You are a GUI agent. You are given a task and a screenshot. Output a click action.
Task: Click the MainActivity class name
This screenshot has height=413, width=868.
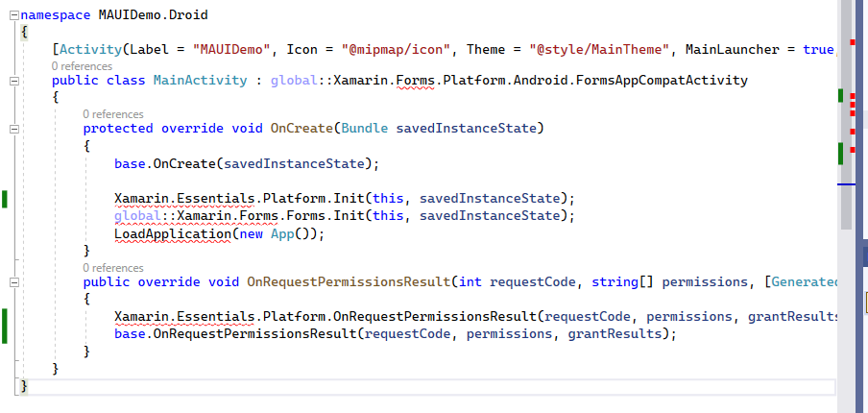click(201, 81)
